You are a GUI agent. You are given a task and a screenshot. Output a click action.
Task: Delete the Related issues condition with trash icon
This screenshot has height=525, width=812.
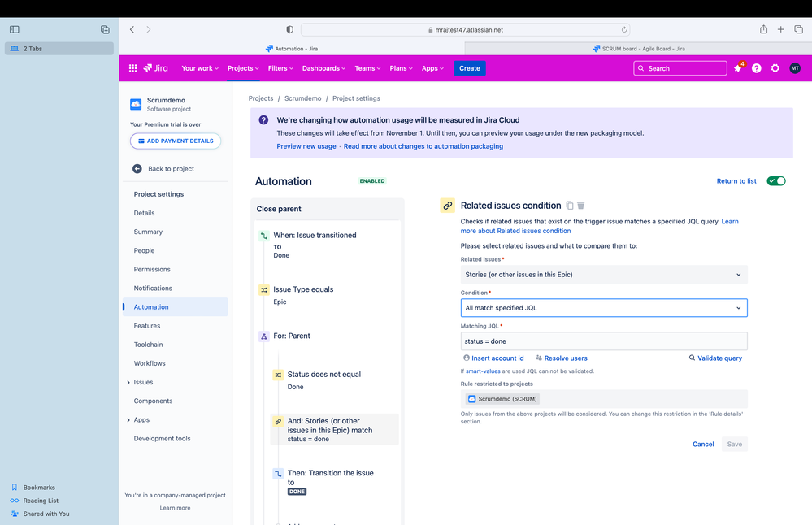[x=581, y=206]
